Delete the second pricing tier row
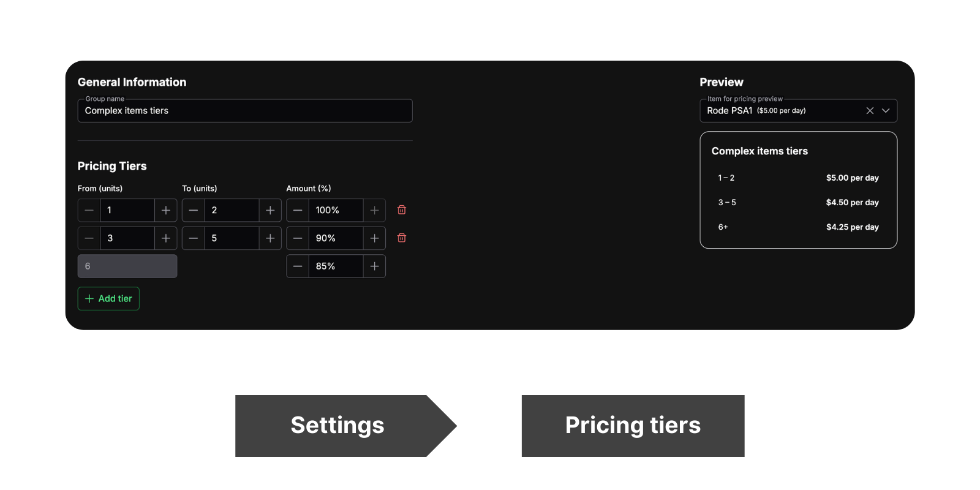 point(402,238)
